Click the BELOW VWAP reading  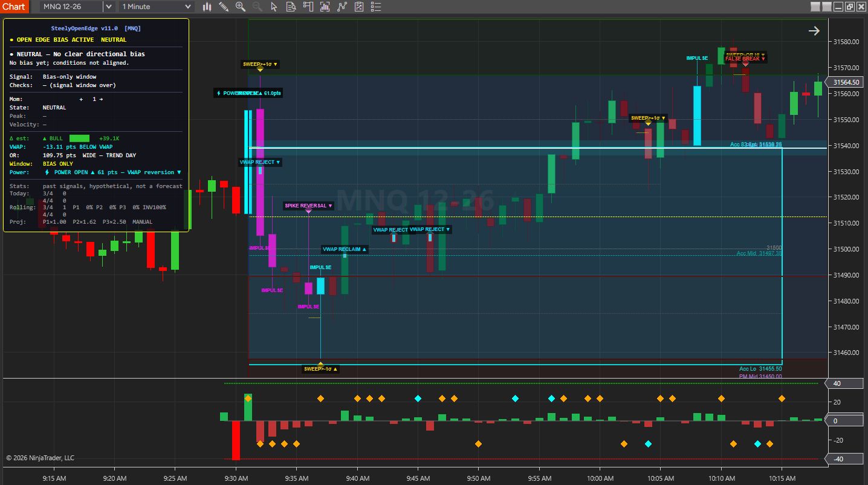coord(96,147)
